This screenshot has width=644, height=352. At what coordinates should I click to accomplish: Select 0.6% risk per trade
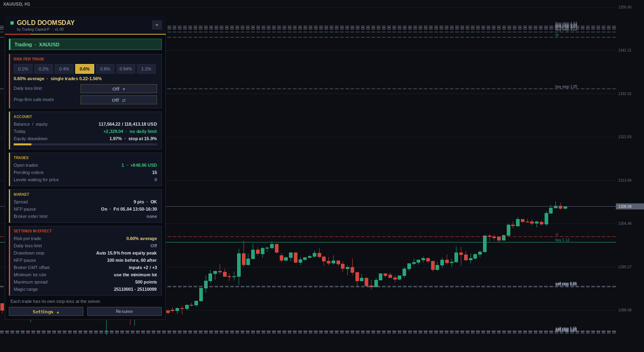(85, 69)
